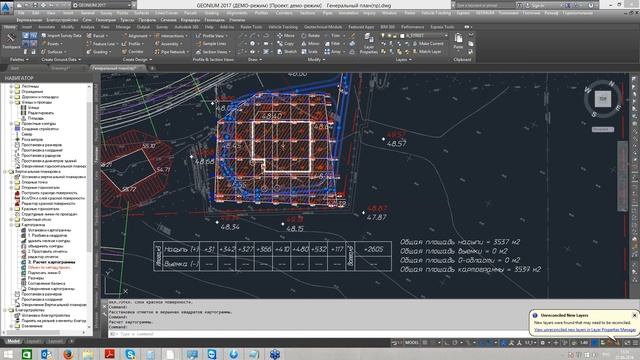
Task: Click the Section Views tool
Action: [213, 52]
